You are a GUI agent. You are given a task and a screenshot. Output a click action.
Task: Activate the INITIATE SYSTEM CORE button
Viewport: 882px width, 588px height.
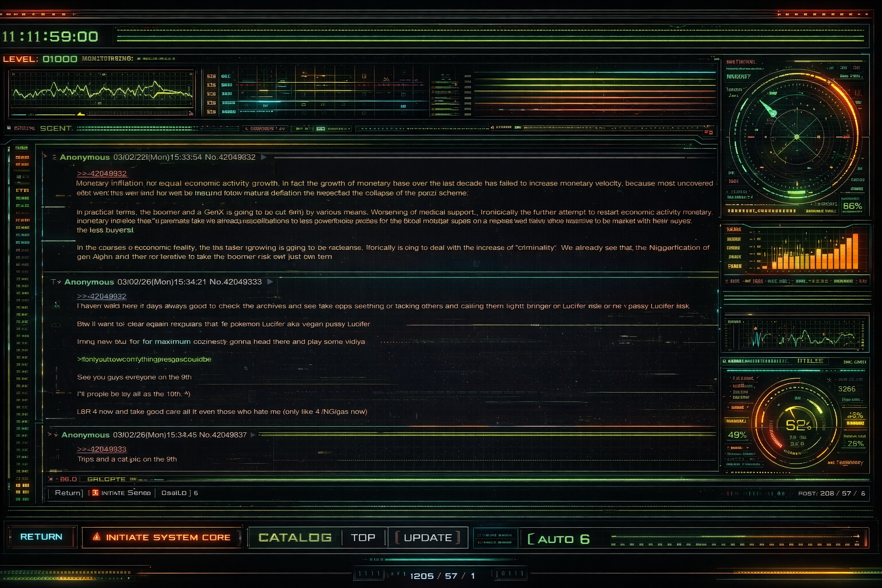(x=161, y=537)
